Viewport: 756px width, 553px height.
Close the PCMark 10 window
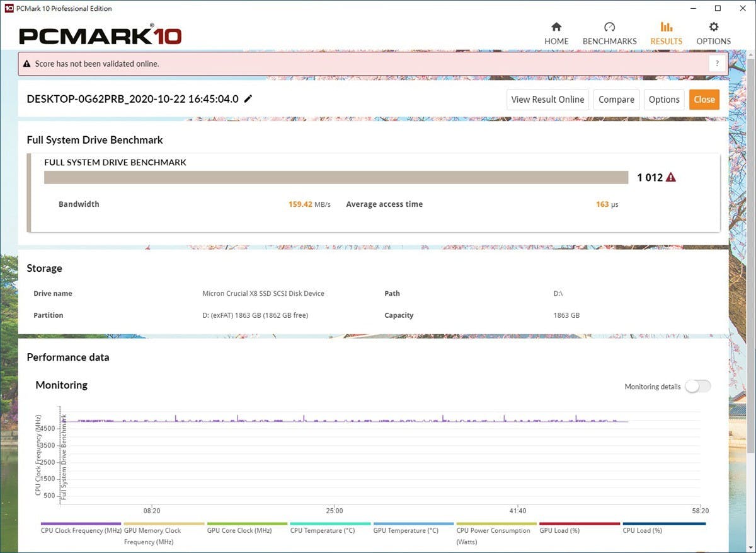pos(744,8)
